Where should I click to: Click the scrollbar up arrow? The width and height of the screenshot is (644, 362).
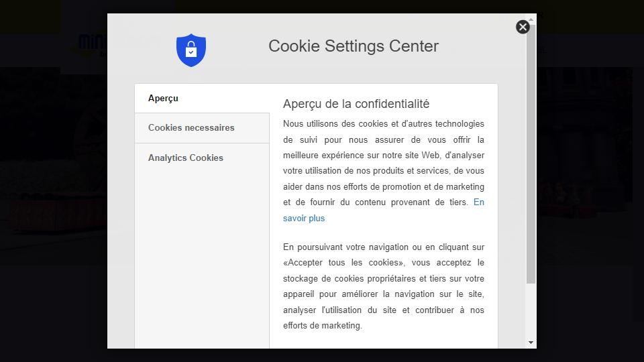pyautogui.click(x=531, y=19)
